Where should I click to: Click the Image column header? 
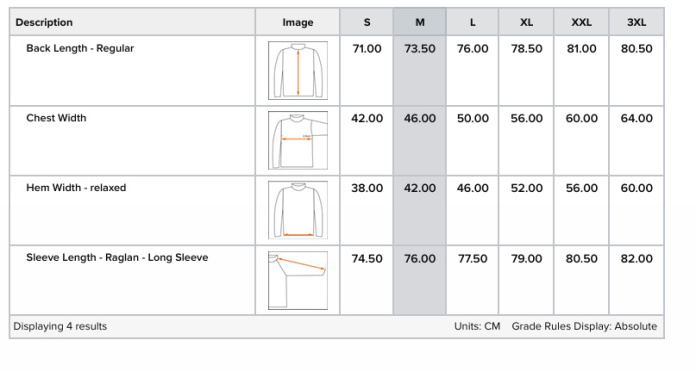298,22
